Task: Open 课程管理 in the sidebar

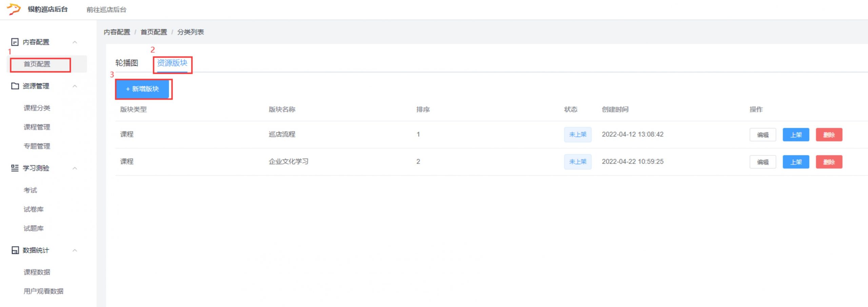Action: point(37,127)
